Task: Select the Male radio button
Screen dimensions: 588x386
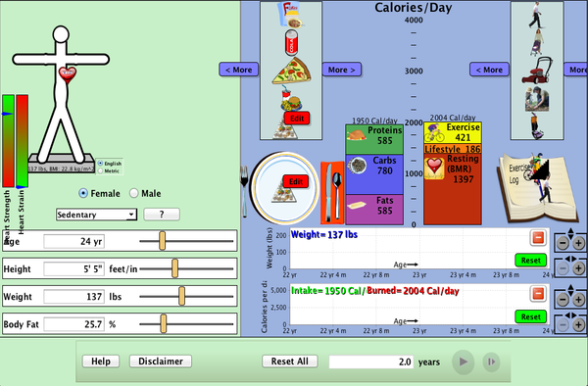Action: tap(134, 193)
